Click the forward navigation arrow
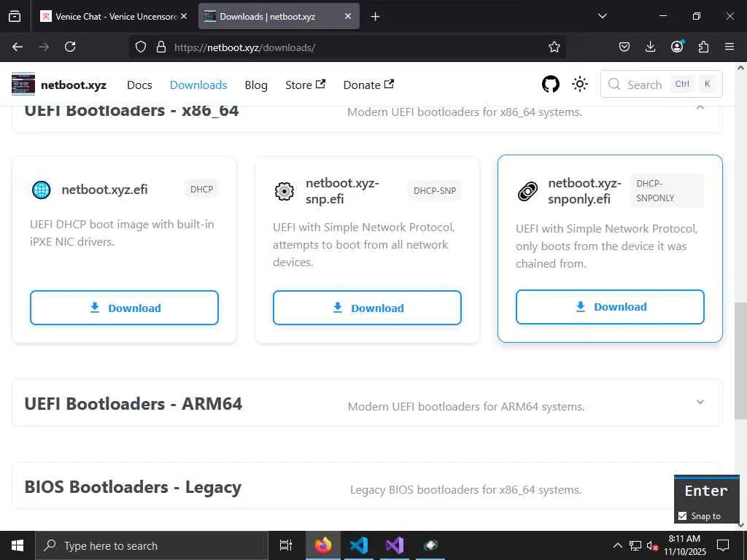This screenshot has height=560, width=747. (x=44, y=47)
